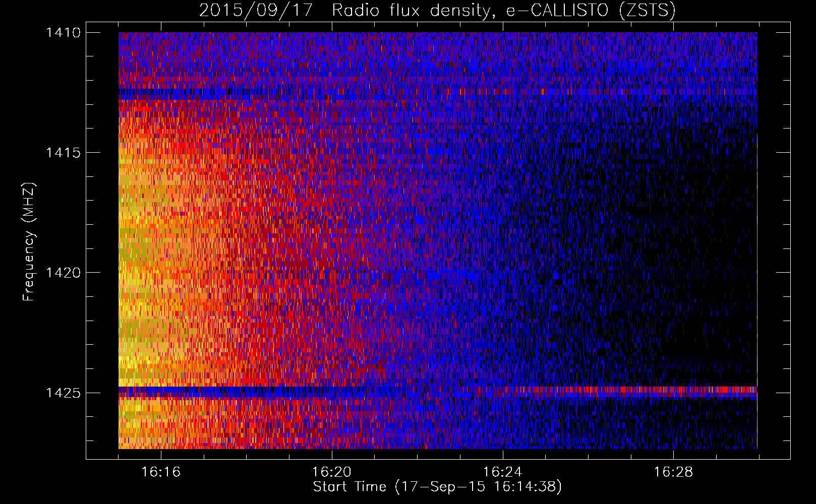The image size is (816, 504).
Task: Click the 1415 frequency axis label
Action: pos(63,153)
